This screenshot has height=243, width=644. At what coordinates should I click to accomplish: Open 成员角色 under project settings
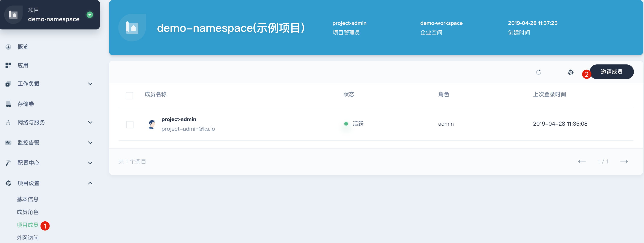point(27,212)
